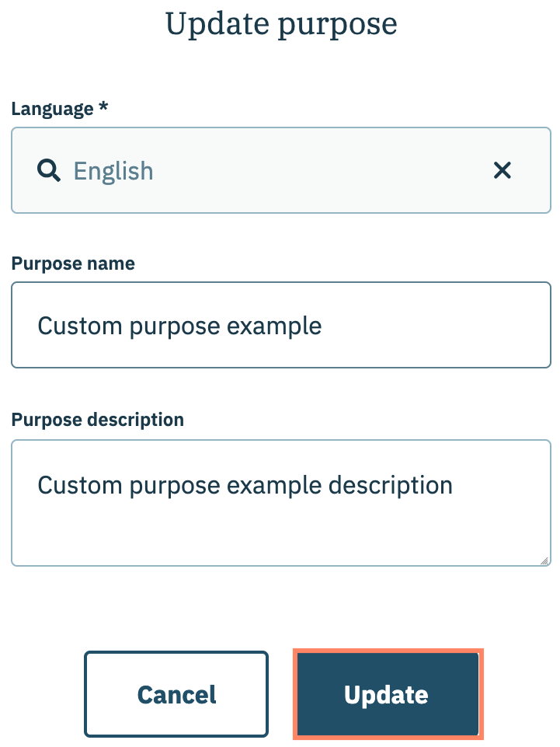
Task: Clear the English language selection with X
Action: (x=503, y=171)
